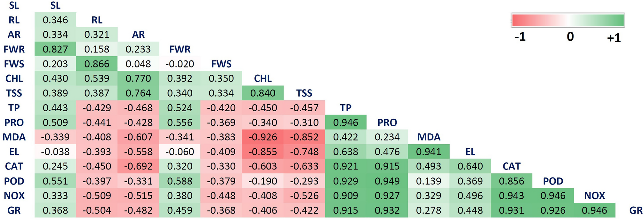Viewport: 644px width, 220px height.
Task: Click the -0.020 correlation cell
Action: [x=180, y=64]
